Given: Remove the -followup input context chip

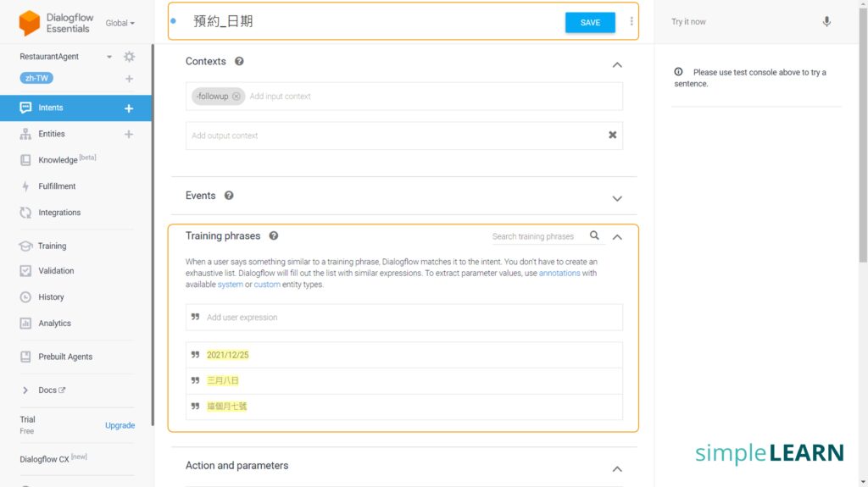Looking at the screenshot, I should (236, 97).
